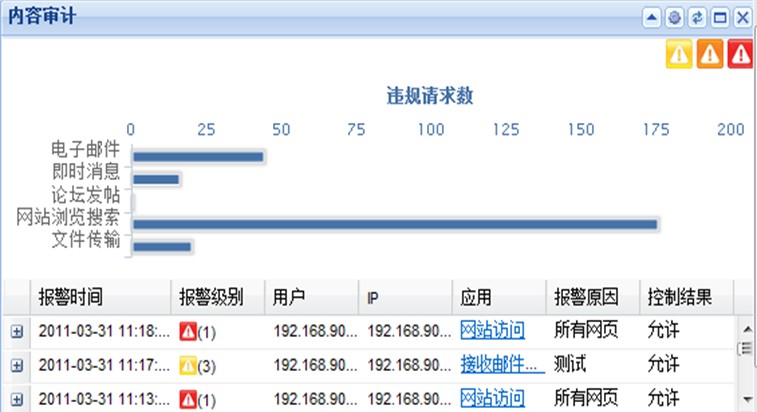Click the 文件传输 chart bar
The height and width of the screenshot is (412, 757).
tap(162, 247)
